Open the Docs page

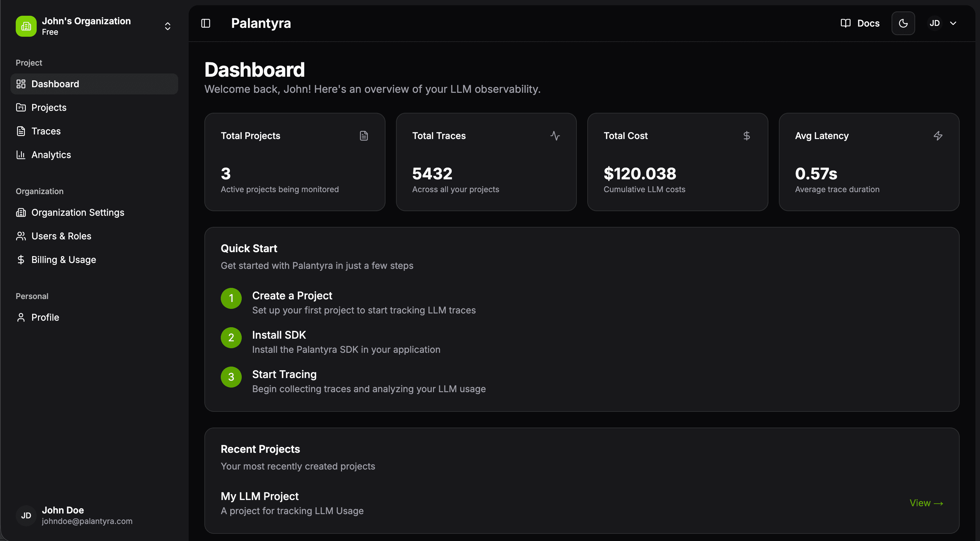click(x=860, y=23)
